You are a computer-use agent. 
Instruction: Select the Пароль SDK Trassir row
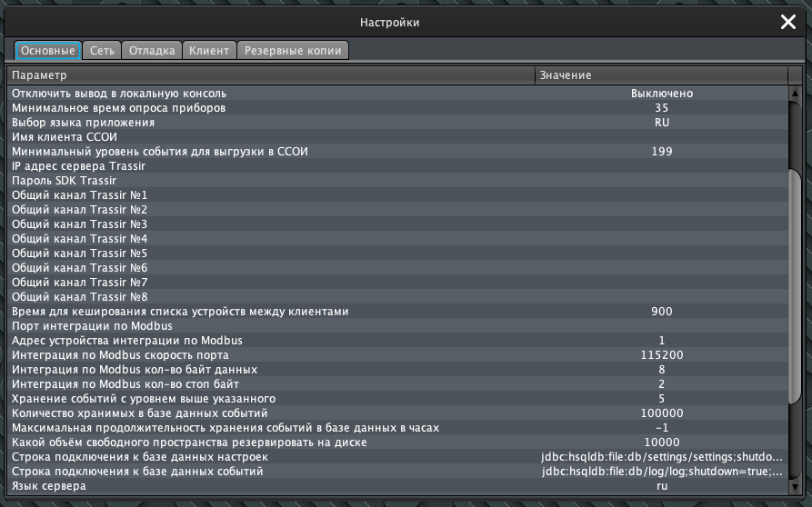click(x=271, y=181)
